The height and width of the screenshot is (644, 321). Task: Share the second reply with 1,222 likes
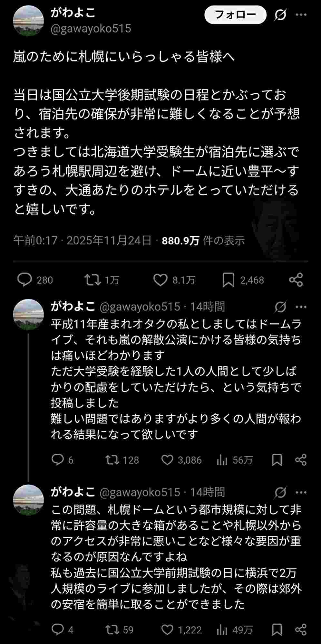pos(301,630)
